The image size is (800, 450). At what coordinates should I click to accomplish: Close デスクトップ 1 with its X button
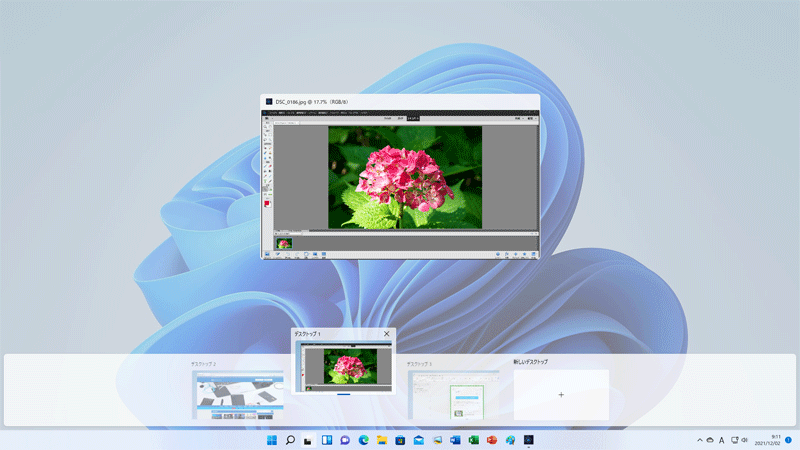387,334
